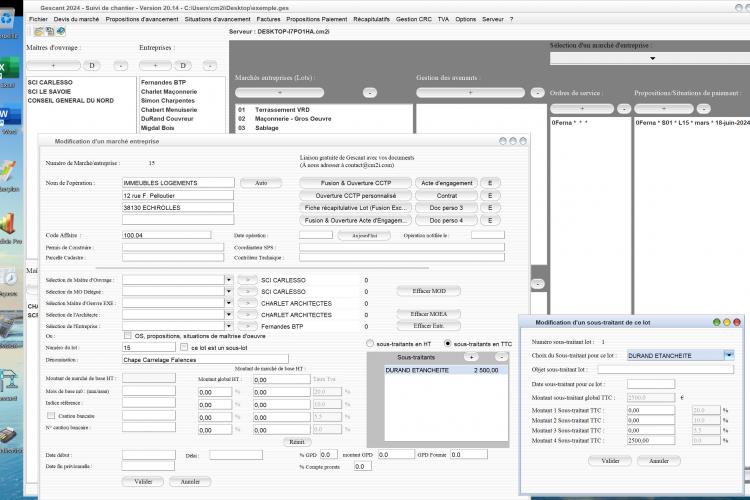The height and width of the screenshot is (500, 750).
Task: Click the D button under Entreprises
Action: tap(183, 66)
